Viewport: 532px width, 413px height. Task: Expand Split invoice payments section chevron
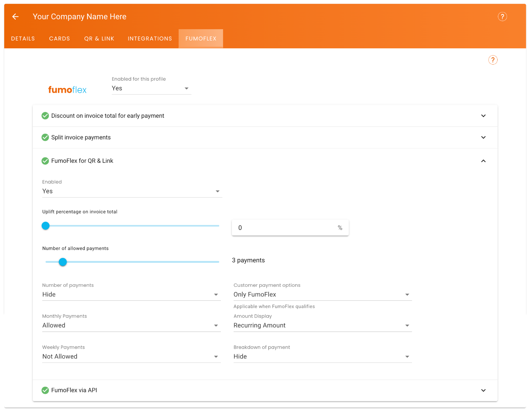coord(483,138)
